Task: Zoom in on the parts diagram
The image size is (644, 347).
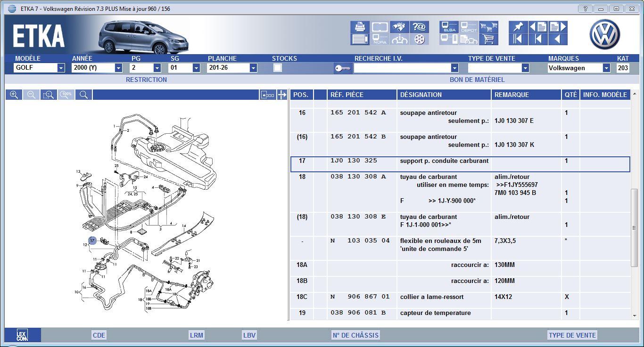Action: pos(14,95)
